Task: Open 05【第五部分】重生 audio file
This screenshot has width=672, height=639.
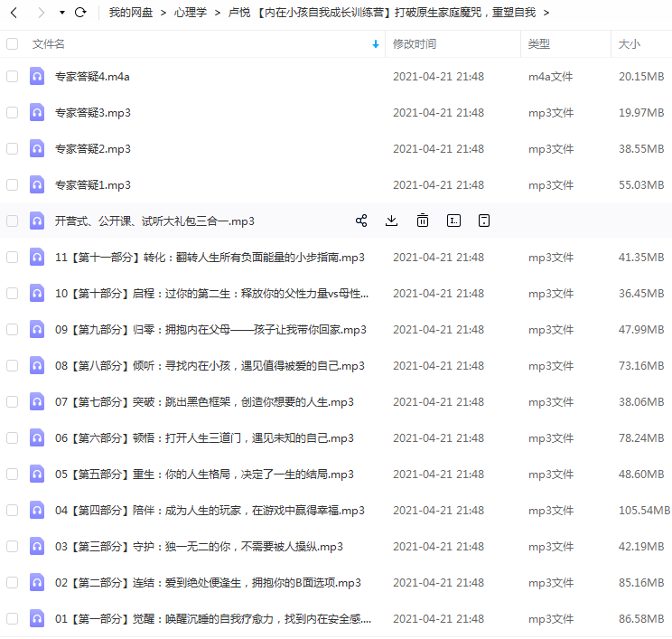Action: pos(204,475)
